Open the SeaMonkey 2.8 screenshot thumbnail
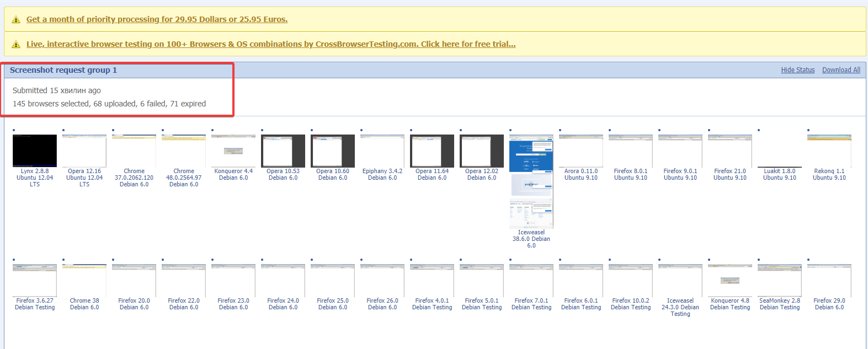The width and height of the screenshot is (868, 349). pyautogui.click(x=780, y=280)
